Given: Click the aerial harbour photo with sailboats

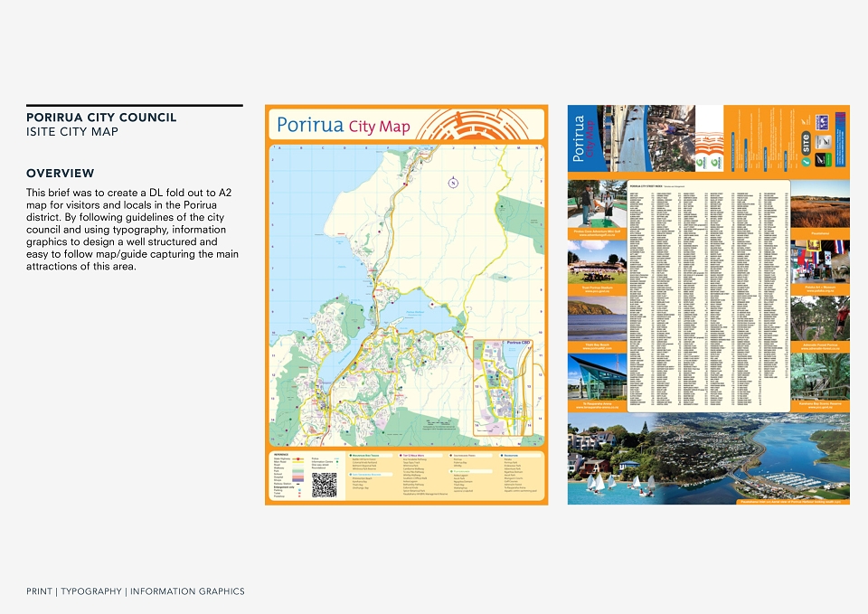Looking at the screenshot, I should [709, 458].
